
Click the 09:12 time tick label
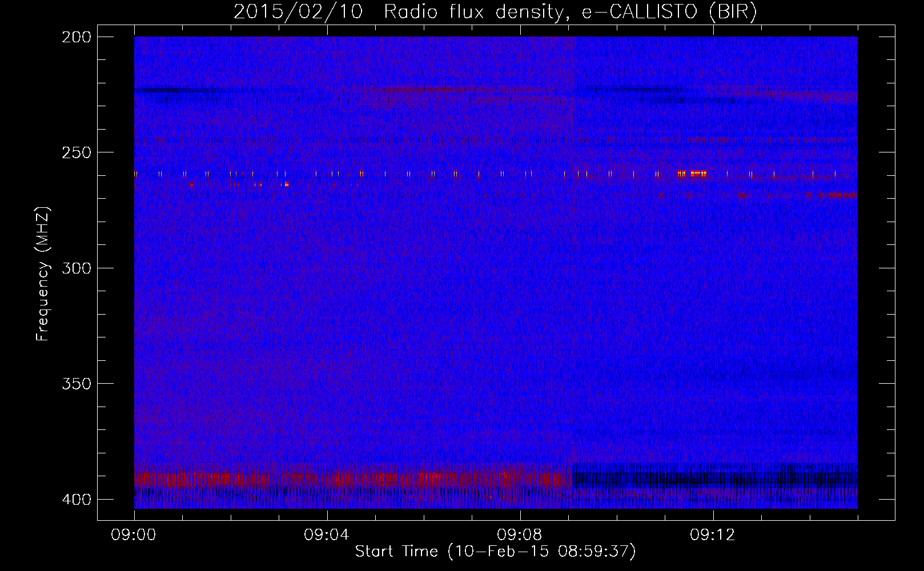[x=713, y=535]
